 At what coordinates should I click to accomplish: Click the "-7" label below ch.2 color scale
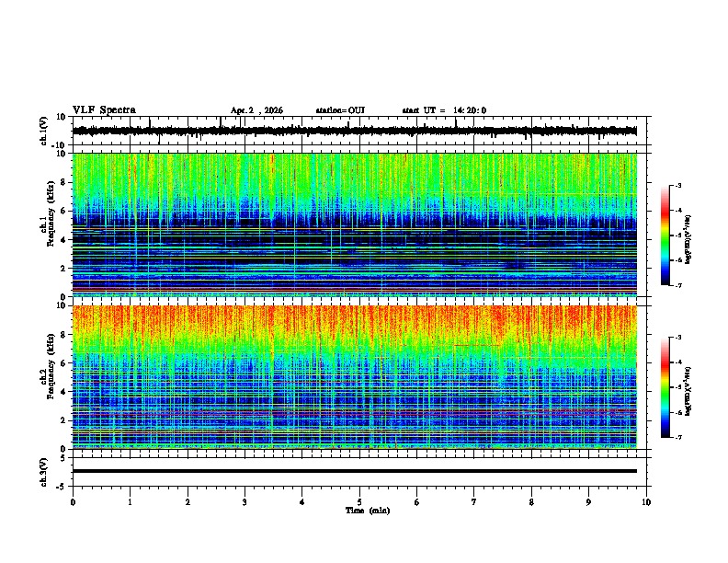677,437
